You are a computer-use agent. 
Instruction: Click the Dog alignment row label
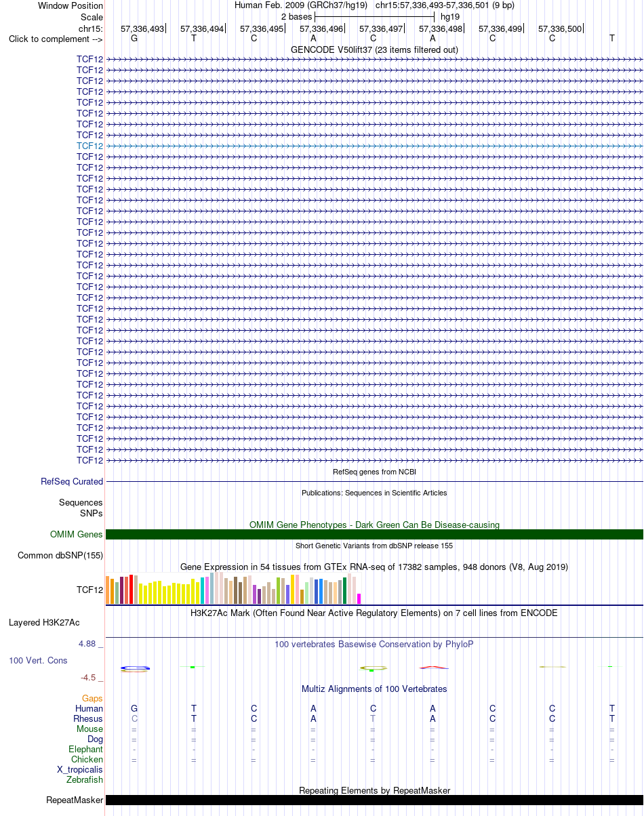[95, 739]
